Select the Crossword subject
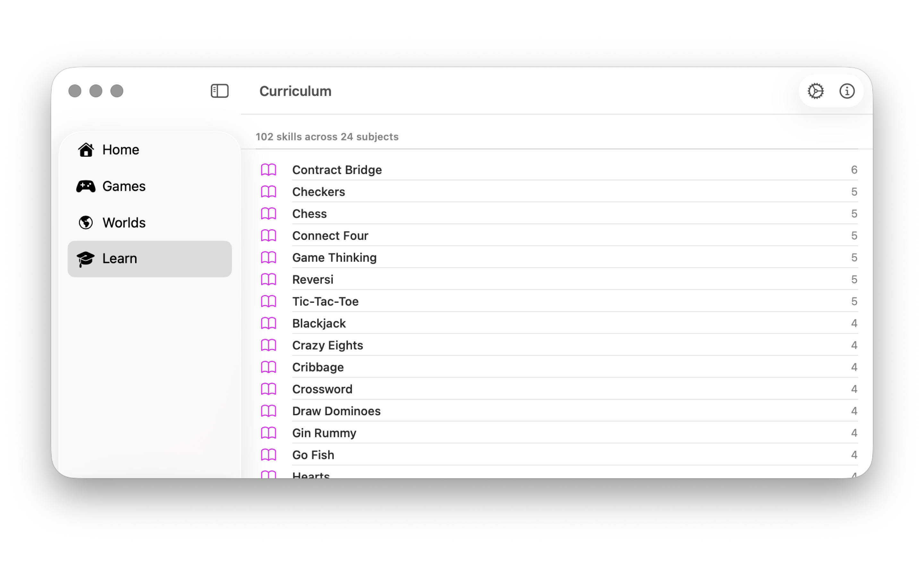Viewport: 924px width, 578px height. point(557,389)
